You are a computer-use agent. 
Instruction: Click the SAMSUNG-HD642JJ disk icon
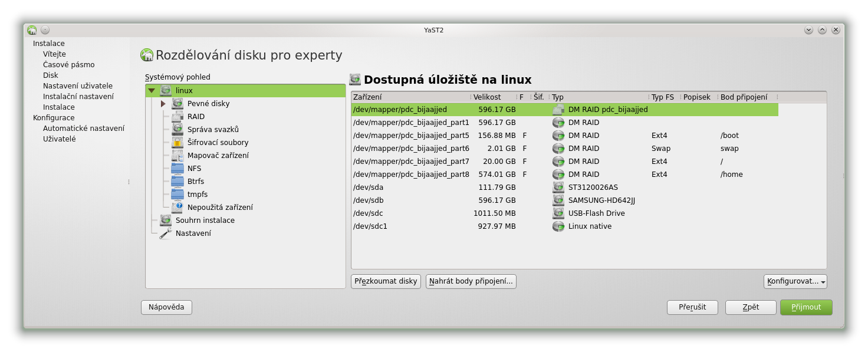coord(558,200)
